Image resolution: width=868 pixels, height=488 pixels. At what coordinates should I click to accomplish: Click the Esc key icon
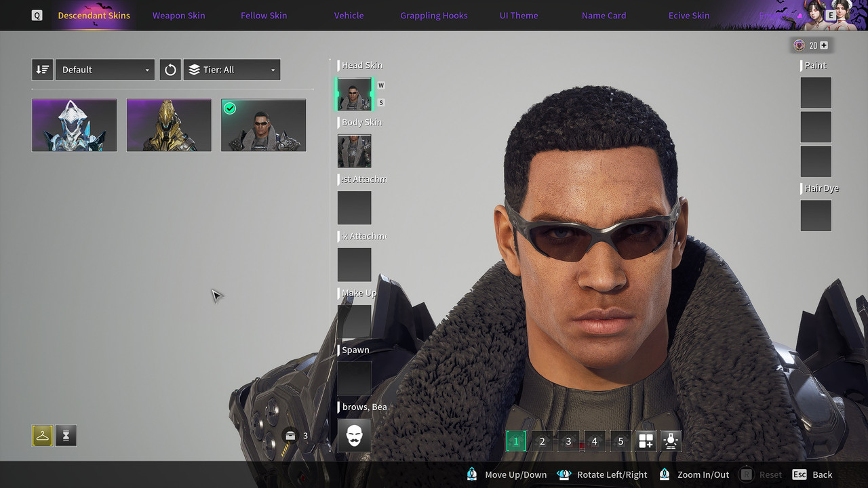tap(800, 474)
